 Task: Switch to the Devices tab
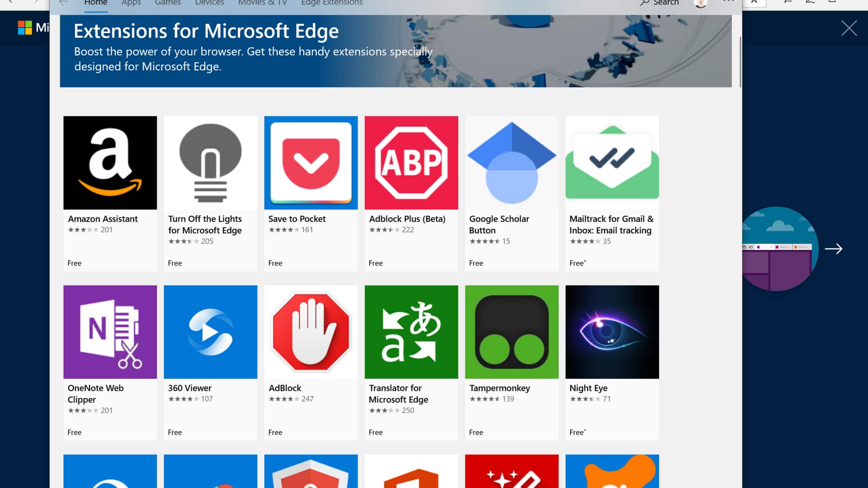pyautogui.click(x=209, y=3)
